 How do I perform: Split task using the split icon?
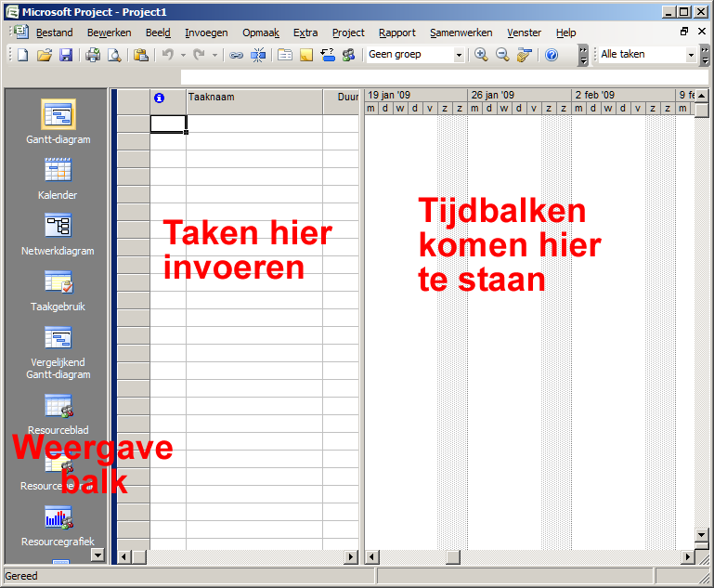[x=258, y=55]
